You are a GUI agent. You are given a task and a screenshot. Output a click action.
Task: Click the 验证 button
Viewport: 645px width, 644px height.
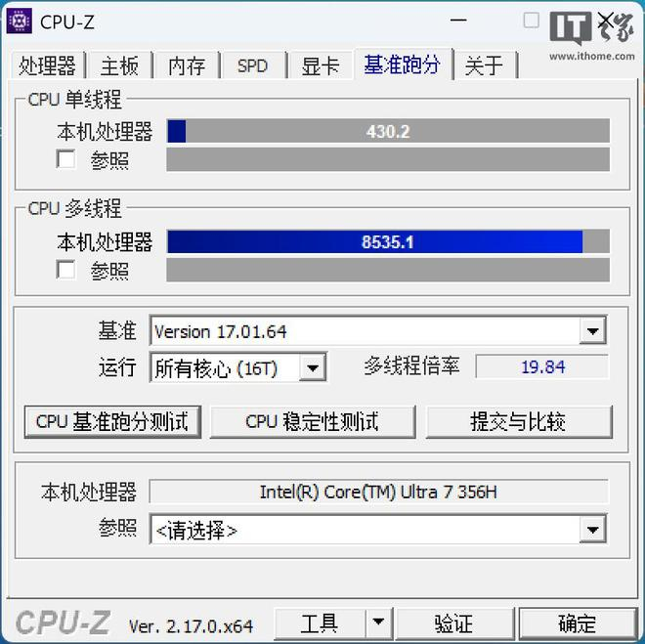[454, 623]
